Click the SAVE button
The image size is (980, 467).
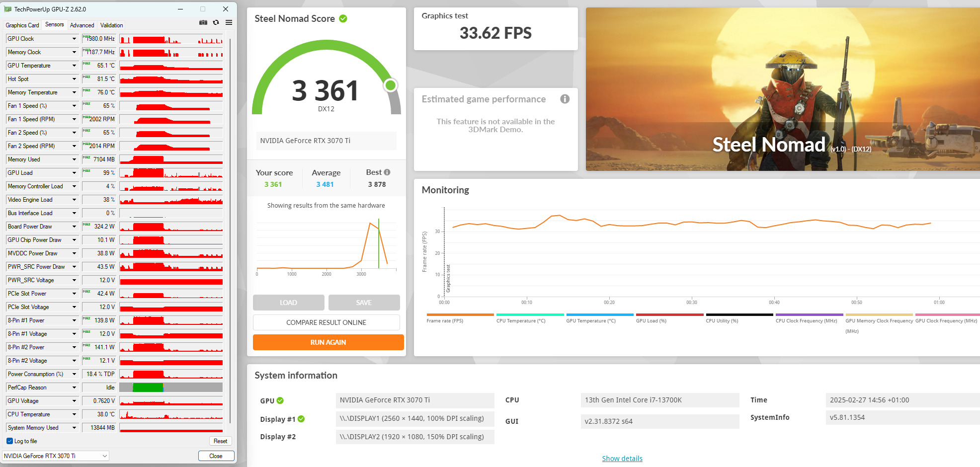(364, 303)
